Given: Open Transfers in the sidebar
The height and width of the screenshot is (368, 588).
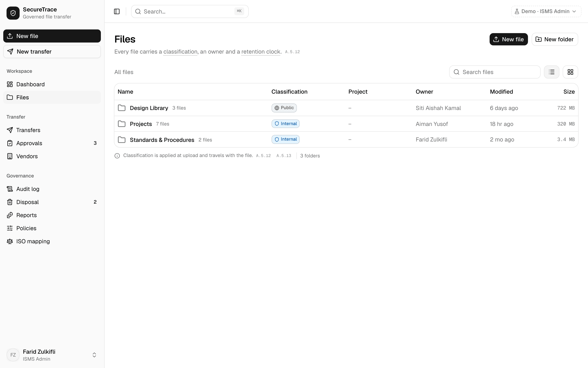Looking at the screenshot, I should pos(52,130).
